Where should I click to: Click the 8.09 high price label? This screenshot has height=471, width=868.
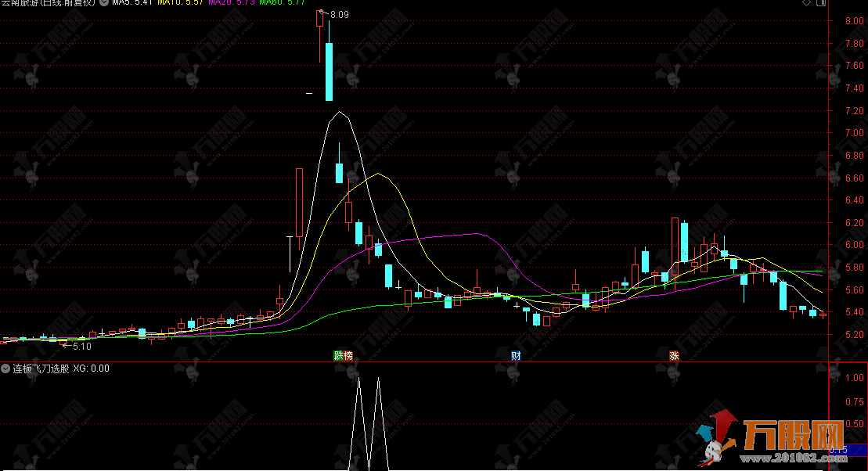[340, 15]
